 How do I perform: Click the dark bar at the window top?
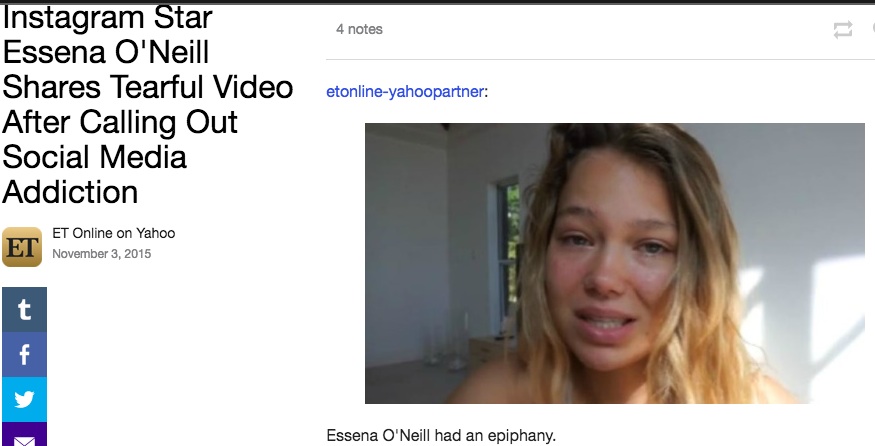click(x=438, y=2)
